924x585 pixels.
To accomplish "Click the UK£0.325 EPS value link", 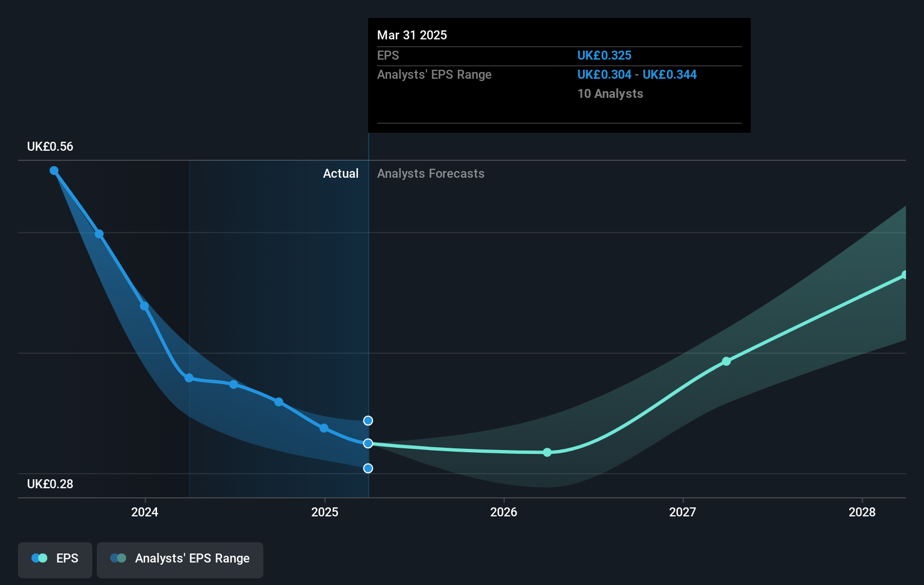I will 604,55.
